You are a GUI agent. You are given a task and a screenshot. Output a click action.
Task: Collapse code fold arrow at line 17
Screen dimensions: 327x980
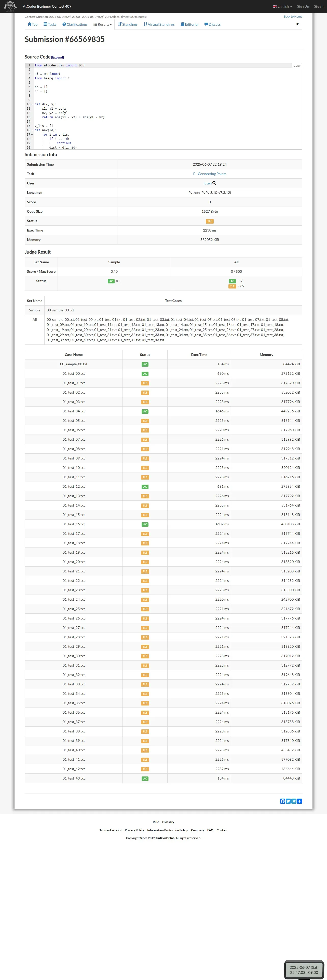[32, 135]
